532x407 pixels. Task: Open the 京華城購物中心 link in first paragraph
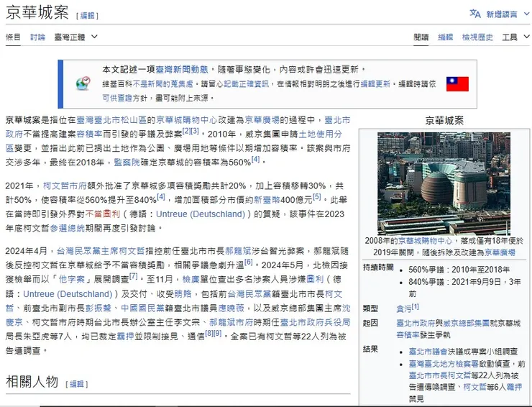[187, 120]
